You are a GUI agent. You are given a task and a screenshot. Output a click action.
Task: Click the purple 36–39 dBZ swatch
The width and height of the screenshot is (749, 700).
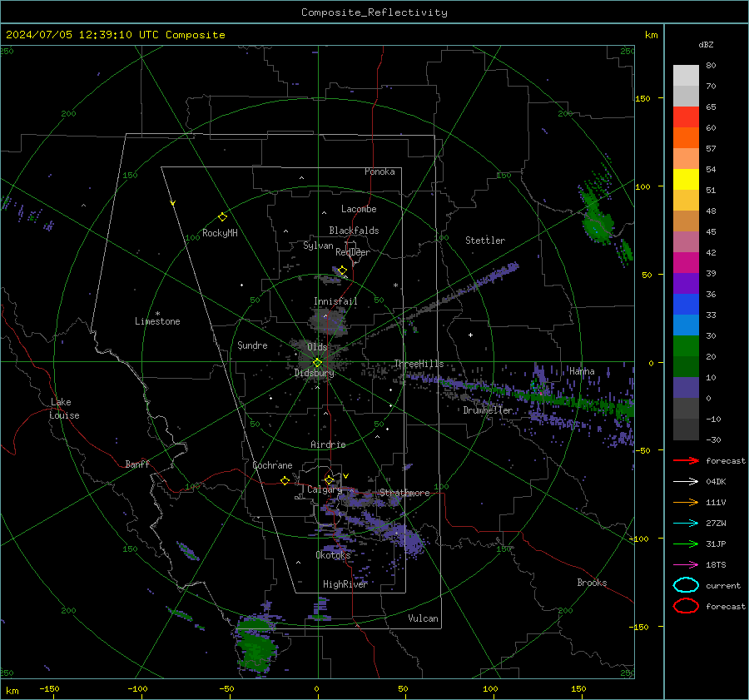click(686, 284)
